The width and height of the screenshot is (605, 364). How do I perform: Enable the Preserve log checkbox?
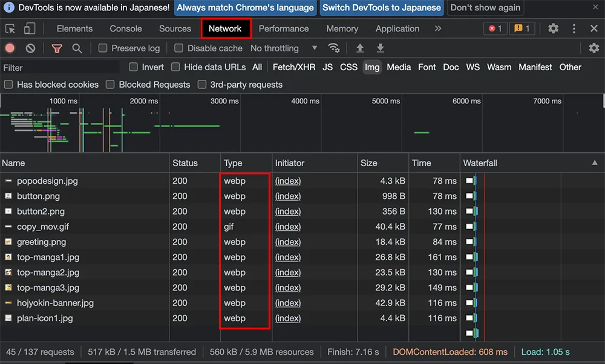tap(103, 48)
